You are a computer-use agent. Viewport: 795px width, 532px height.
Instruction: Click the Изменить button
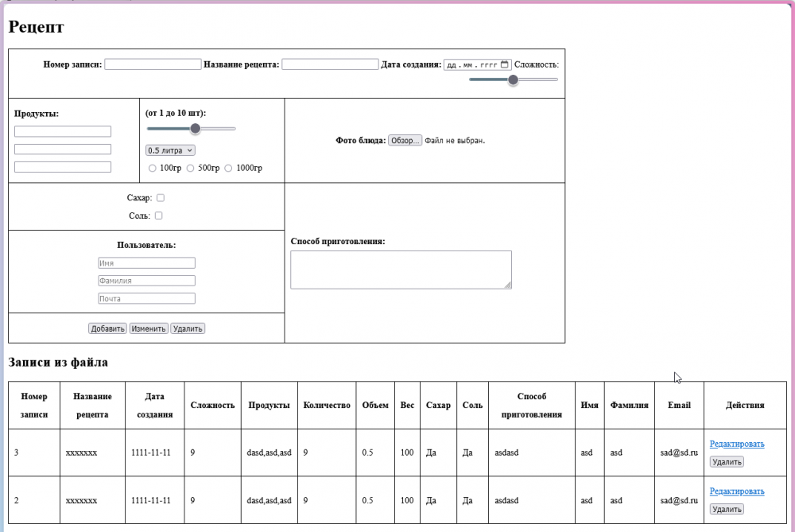pos(149,328)
